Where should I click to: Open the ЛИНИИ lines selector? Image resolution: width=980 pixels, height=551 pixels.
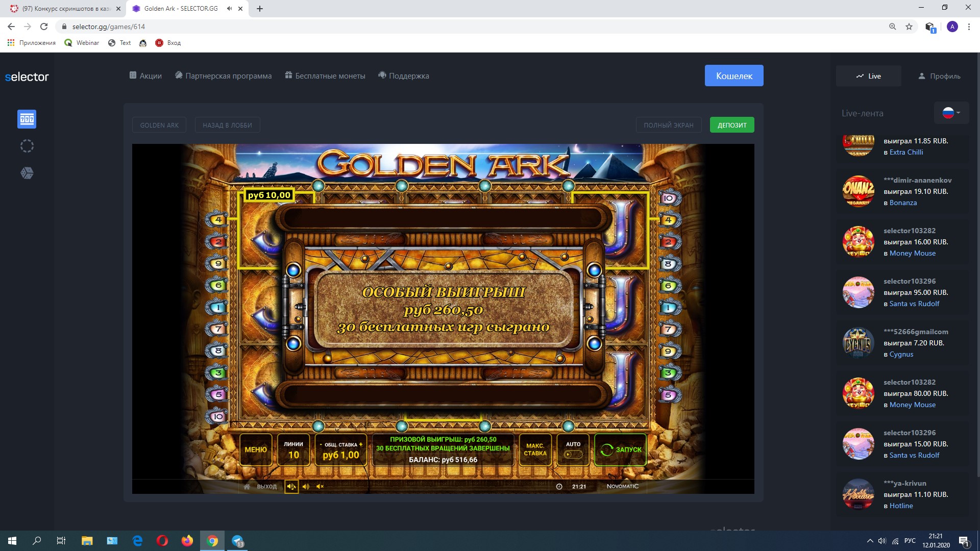pyautogui.click(x=293, y=449)
